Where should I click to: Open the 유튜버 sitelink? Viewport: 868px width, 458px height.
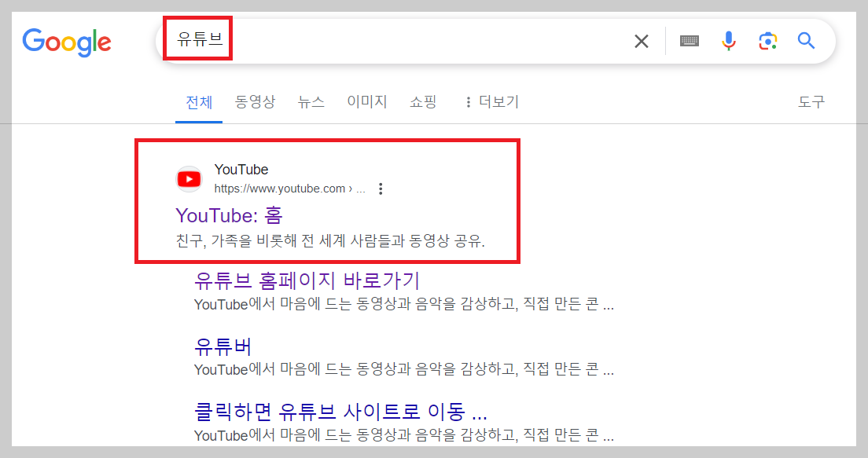223,346
